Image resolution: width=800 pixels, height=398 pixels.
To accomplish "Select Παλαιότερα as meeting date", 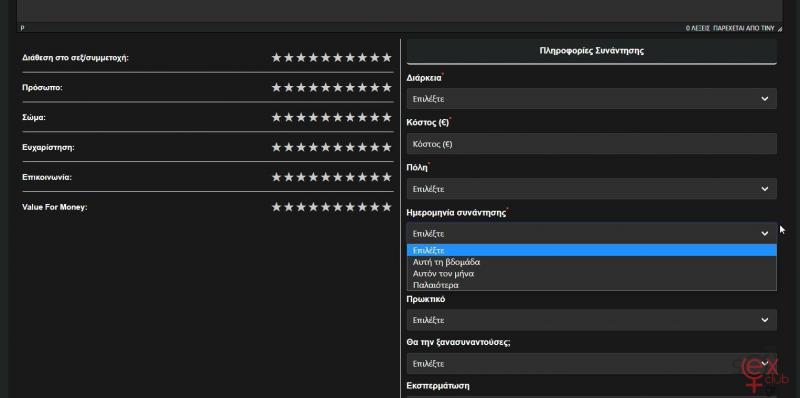I will click(591, 285).
